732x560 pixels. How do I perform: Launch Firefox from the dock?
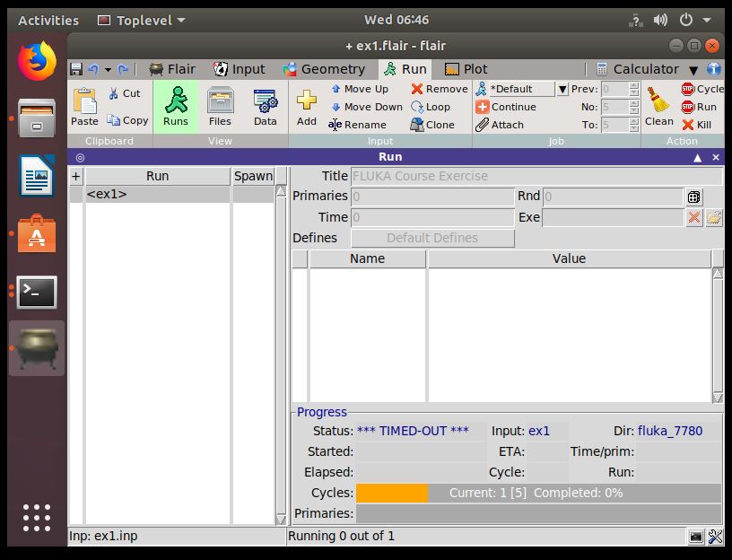click(x=37, y=61)
